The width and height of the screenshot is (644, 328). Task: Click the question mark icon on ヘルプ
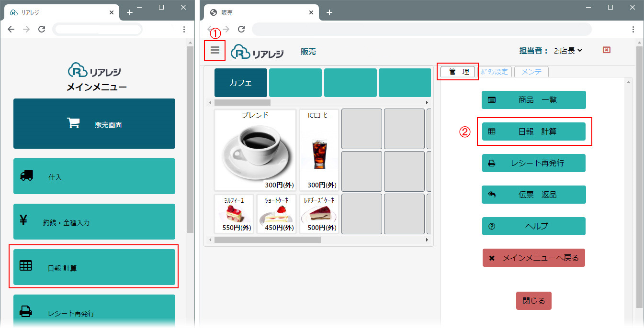point(491,226)
